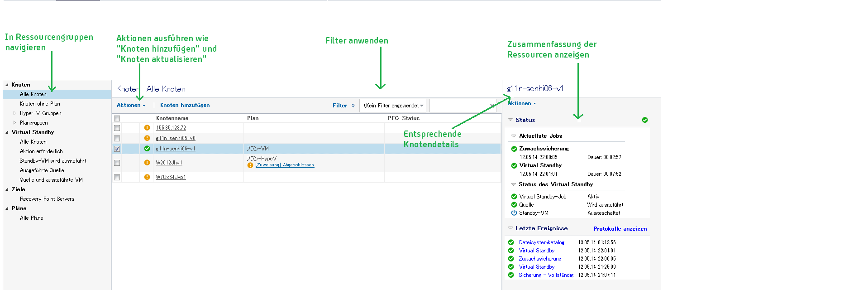868x290 pixels.
Task: Collapse the Aktuellste Jobs section
Action: 514,136
